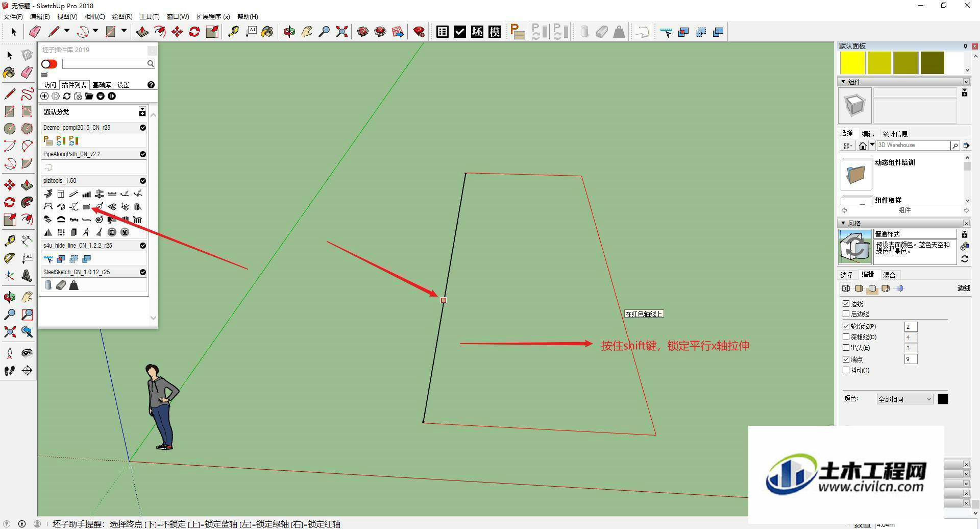Switch to the 插件列表 tab
The width and height of the screenshot is (980, 529).
coord(74,85)
